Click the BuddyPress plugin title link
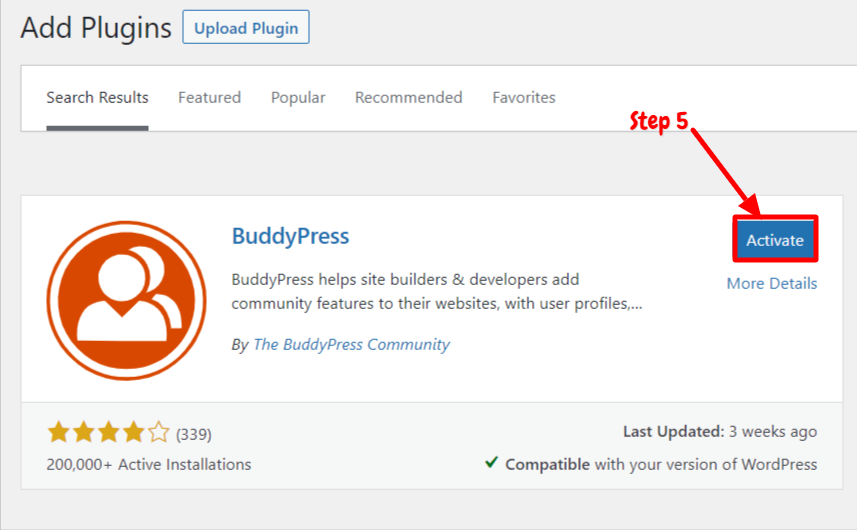The width and height of the screenshot is (857, 530). [x=290, y=236]
